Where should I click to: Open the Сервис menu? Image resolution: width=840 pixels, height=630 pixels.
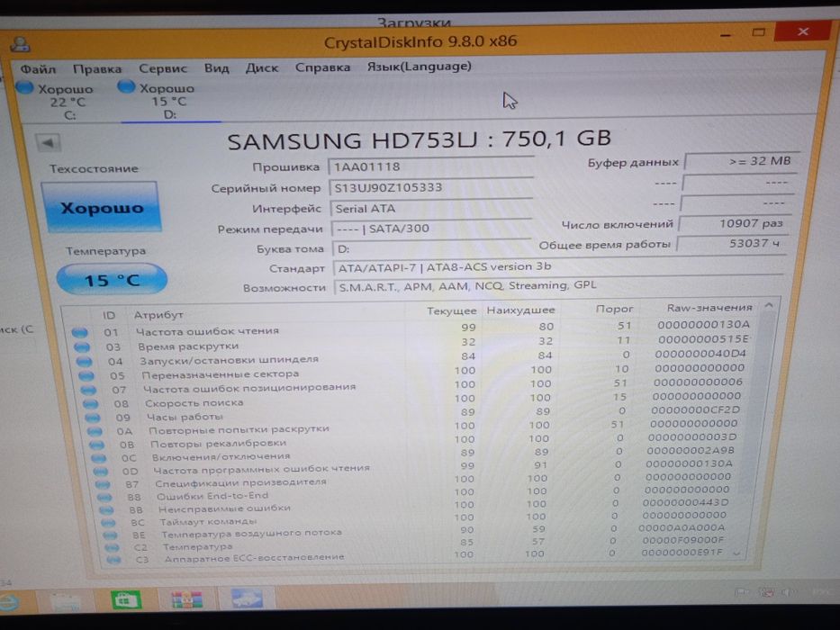click(x=163, y=68)
